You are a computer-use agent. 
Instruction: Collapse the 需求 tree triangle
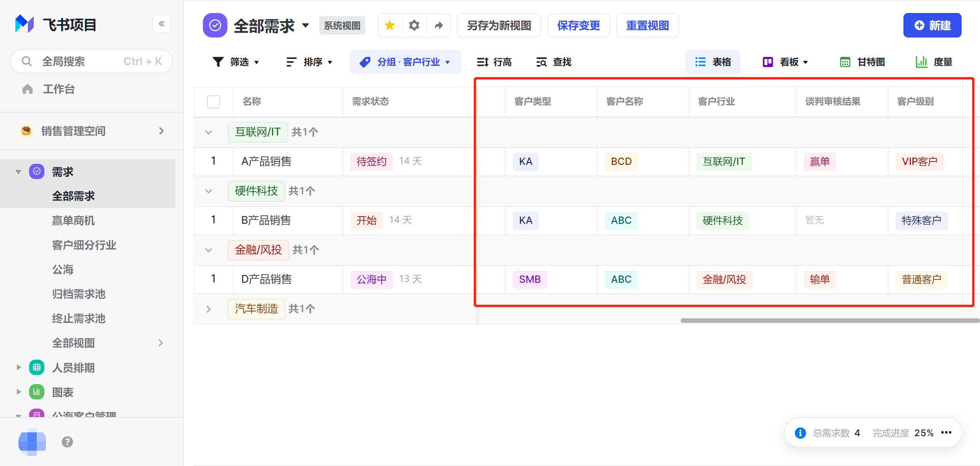coord(18,172)
